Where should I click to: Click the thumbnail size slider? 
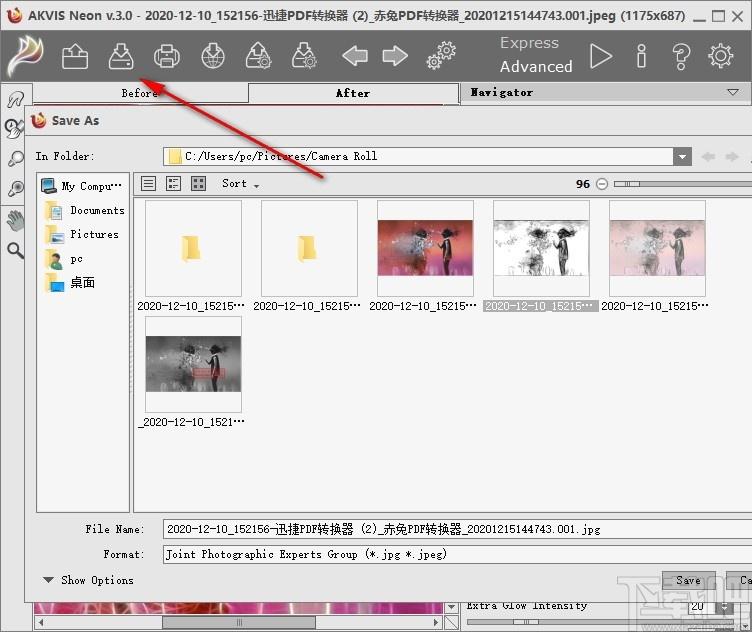[x=680, y=184]
